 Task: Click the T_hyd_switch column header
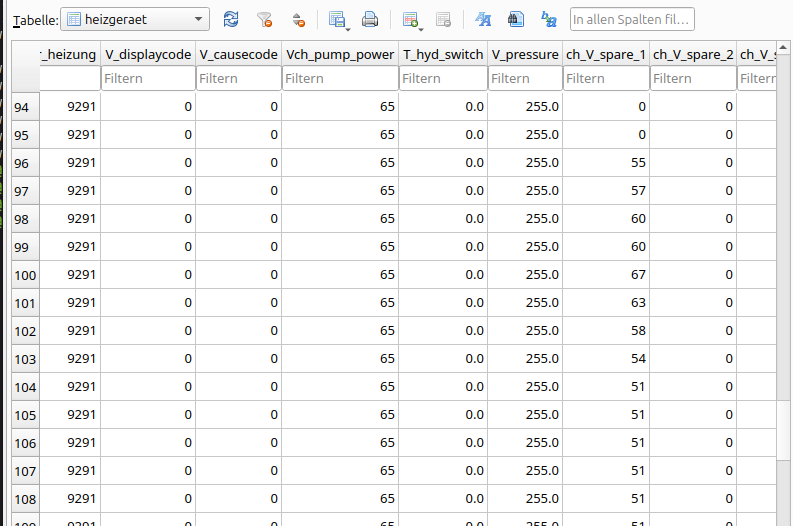point(443,54)
